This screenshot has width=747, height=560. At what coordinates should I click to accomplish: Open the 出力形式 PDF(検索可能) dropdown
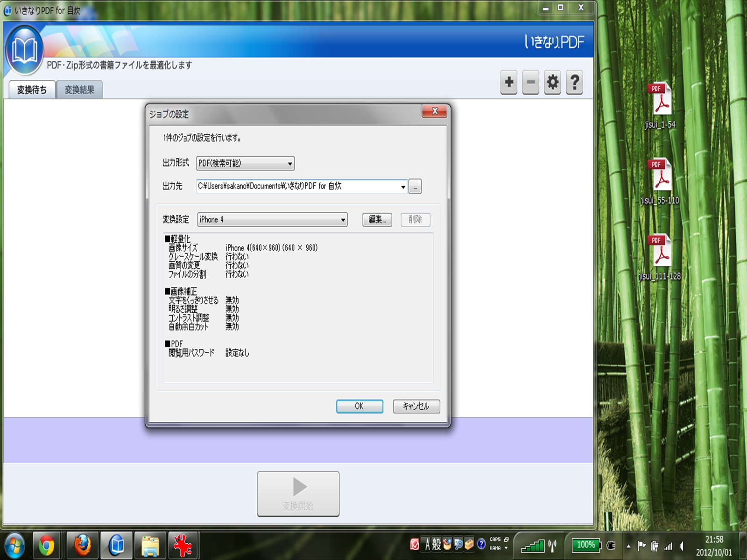[x=245, y=163]
